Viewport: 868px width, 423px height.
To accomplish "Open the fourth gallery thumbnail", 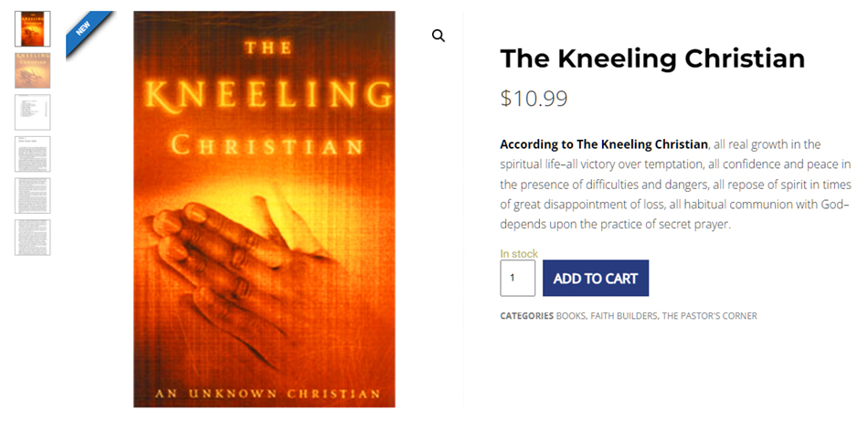I will [33, 154].
